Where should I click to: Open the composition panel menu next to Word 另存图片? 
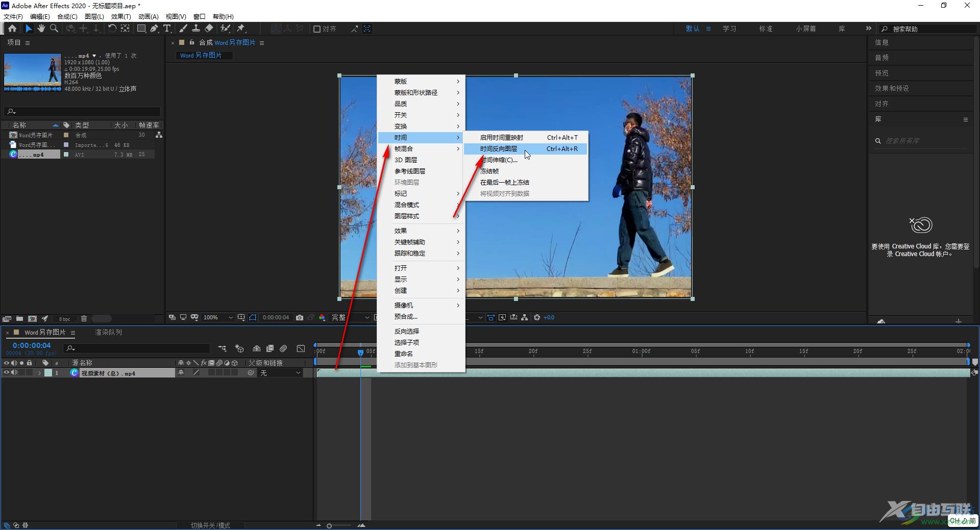262,43
